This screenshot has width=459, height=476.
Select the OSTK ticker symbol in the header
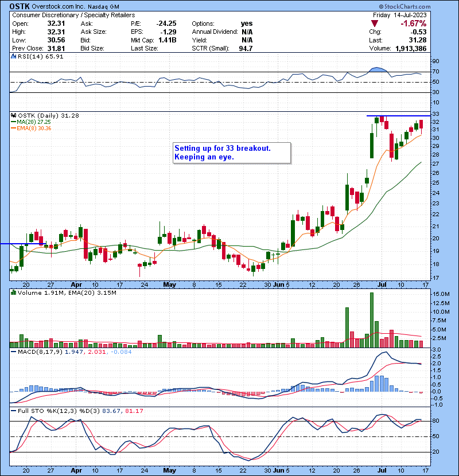pyautogui.click(x=20, y=6)
